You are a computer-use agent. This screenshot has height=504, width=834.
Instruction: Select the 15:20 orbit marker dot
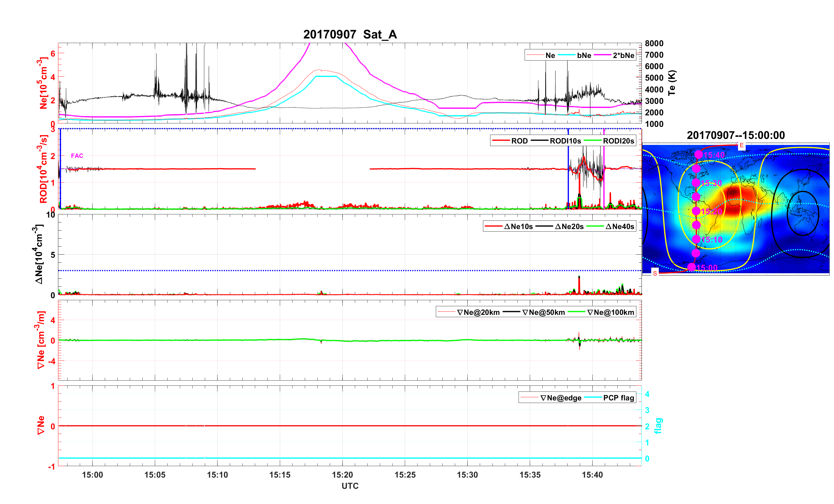[696, 211]
